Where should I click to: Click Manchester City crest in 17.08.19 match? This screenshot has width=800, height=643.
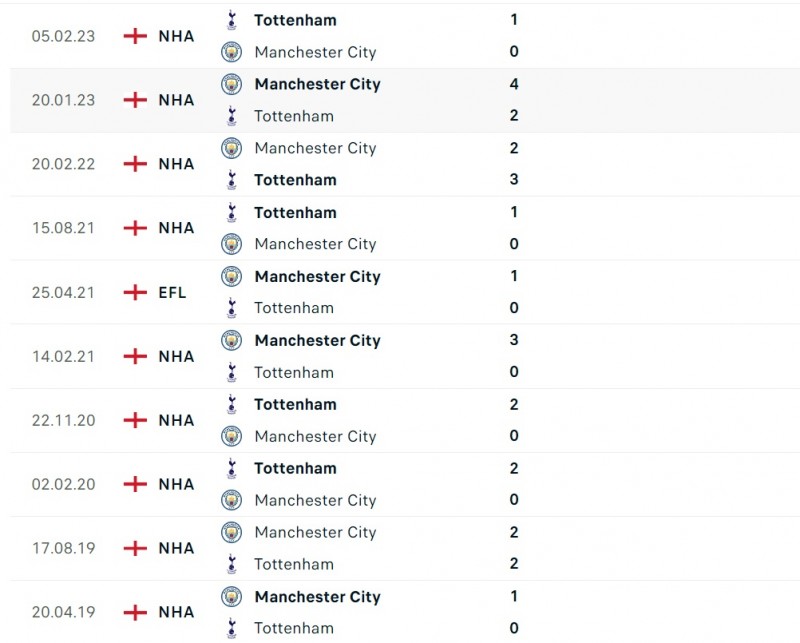[231, 532]
